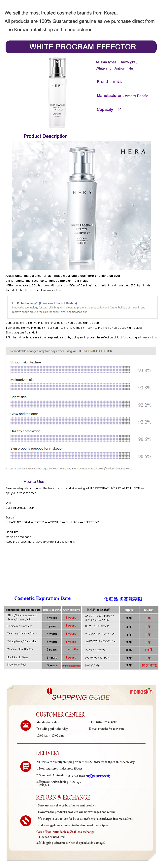Click the Product Description heading
Viewport: 163px width, 868px height.
(46, 136)
